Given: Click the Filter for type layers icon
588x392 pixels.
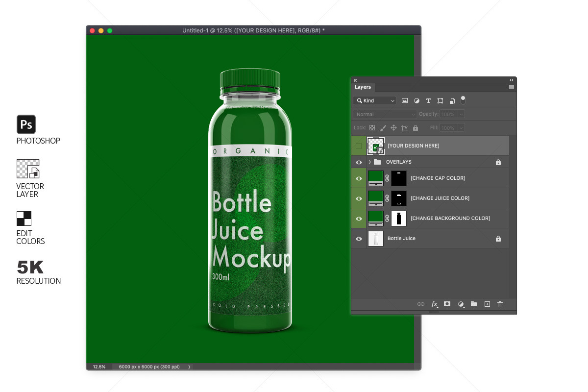Looking at the screenshot, I should tap(428, 100).
